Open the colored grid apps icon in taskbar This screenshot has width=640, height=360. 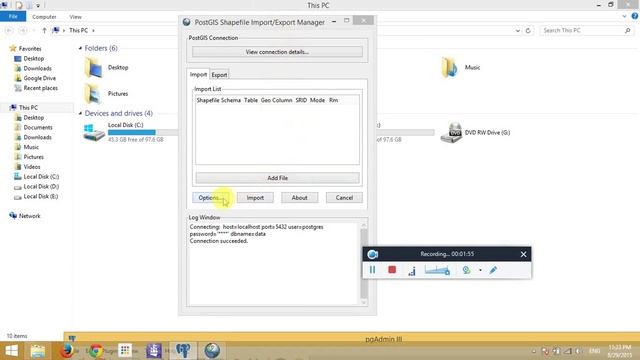tap(125, 350)
